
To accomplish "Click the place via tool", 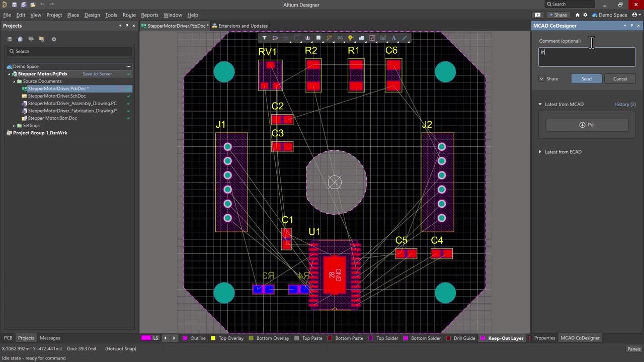I will coord(351,38).
